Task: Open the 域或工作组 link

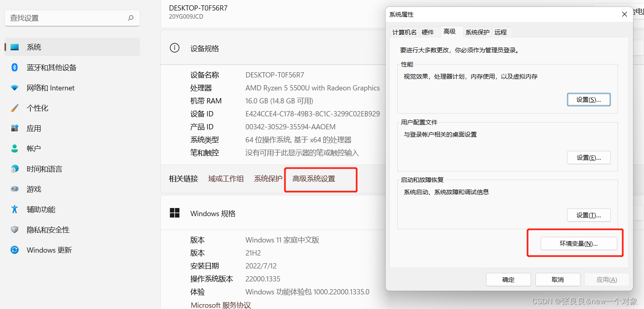Action: pos(226,178)
